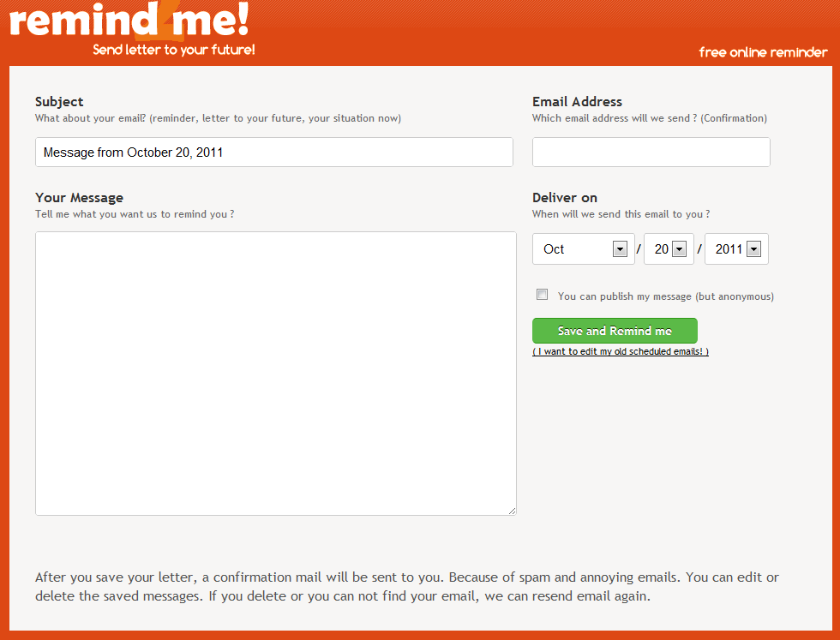Click the Subject heading label

59,101
